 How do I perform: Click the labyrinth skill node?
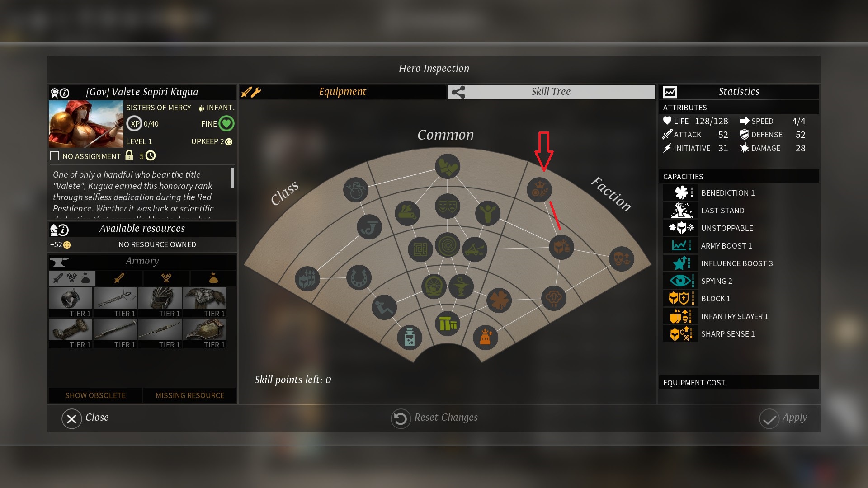coord(420,249)
